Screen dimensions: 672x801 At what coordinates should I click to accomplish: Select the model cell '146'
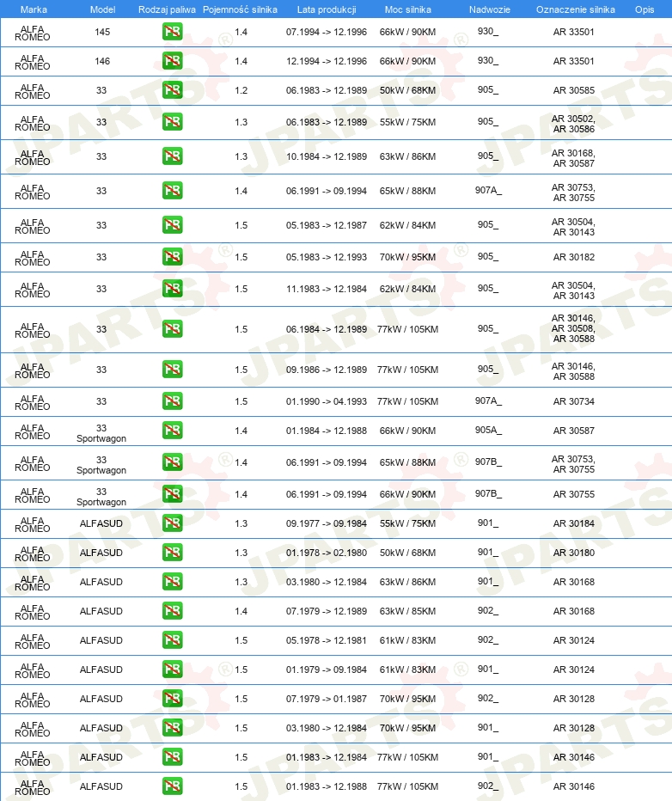coord(102,61)
